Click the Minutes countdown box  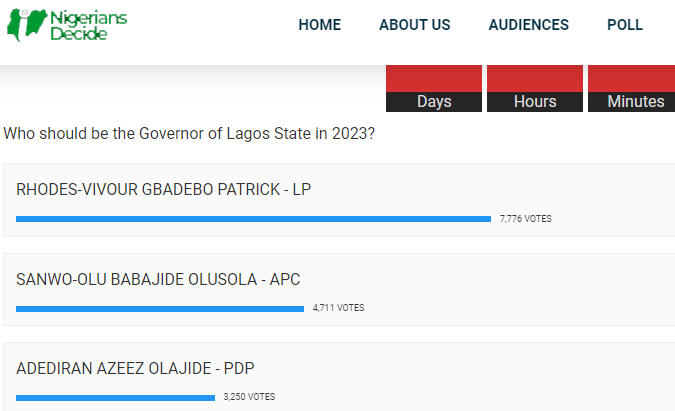pos(632,89)
